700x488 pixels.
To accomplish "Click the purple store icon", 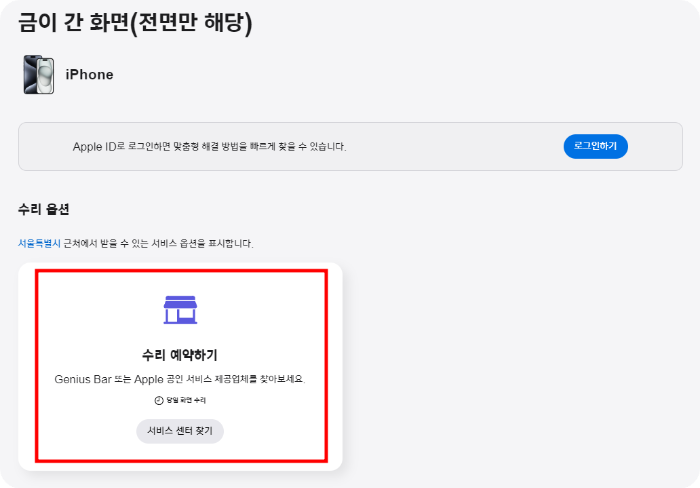I will point(180,309).
